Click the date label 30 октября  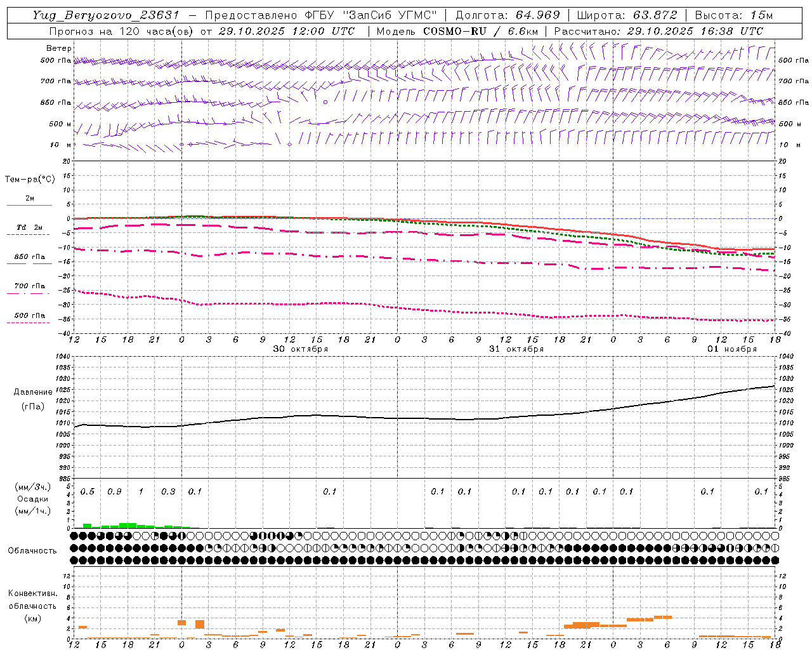click(301, 349)
